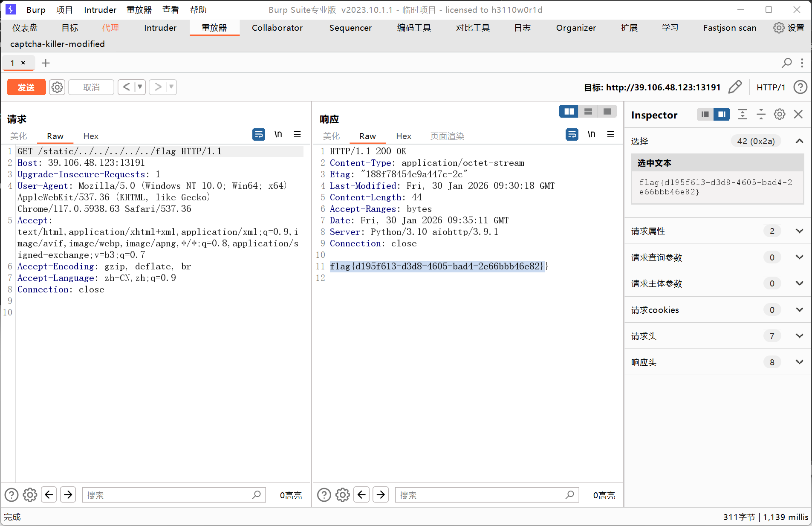Dock Inspector to the left layout
812x526 pixels.
click(705, 114)
